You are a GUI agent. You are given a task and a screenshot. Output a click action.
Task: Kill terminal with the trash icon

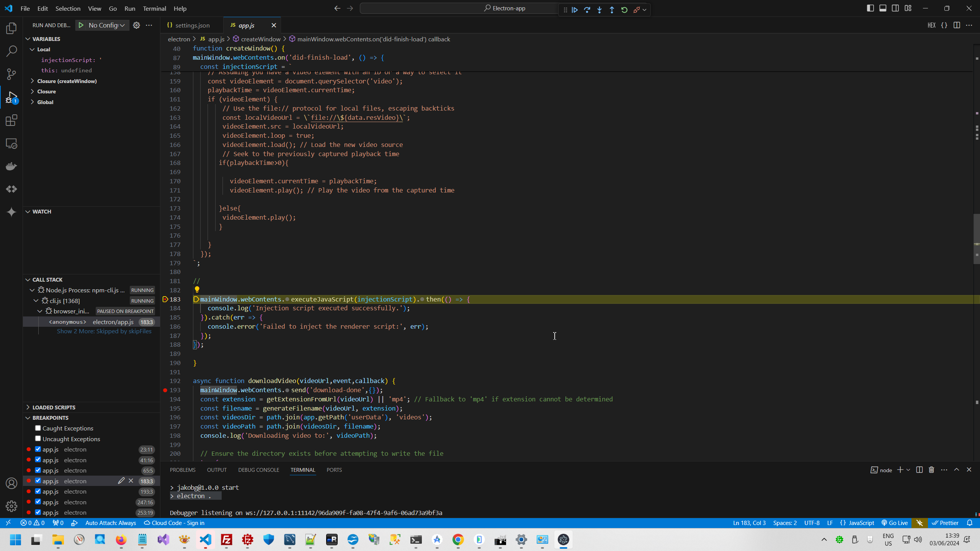pyautogui.click(x=931, y=469)
